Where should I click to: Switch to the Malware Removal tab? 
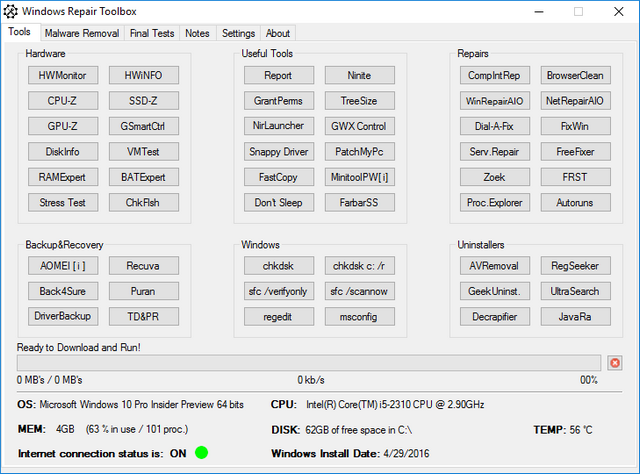(82, 33)
